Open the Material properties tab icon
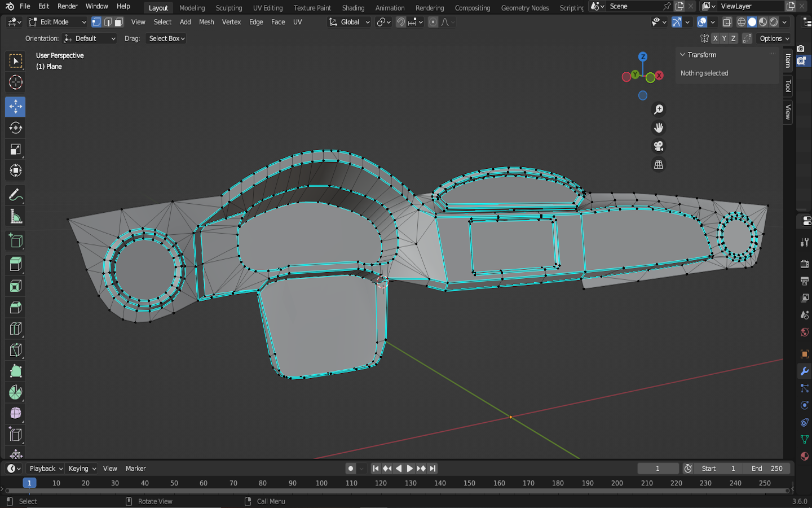The image size is (812, 508). [805, 456]
